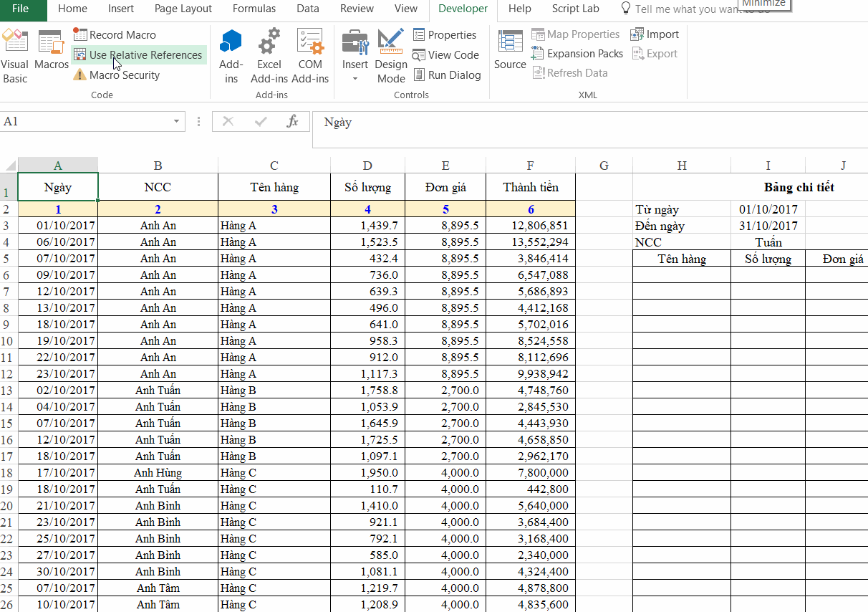Image resolution: width=868 pixels, height=612 pixels.
Task: Switch to the Script Lab tab
Action: click(x=576, y=9)
